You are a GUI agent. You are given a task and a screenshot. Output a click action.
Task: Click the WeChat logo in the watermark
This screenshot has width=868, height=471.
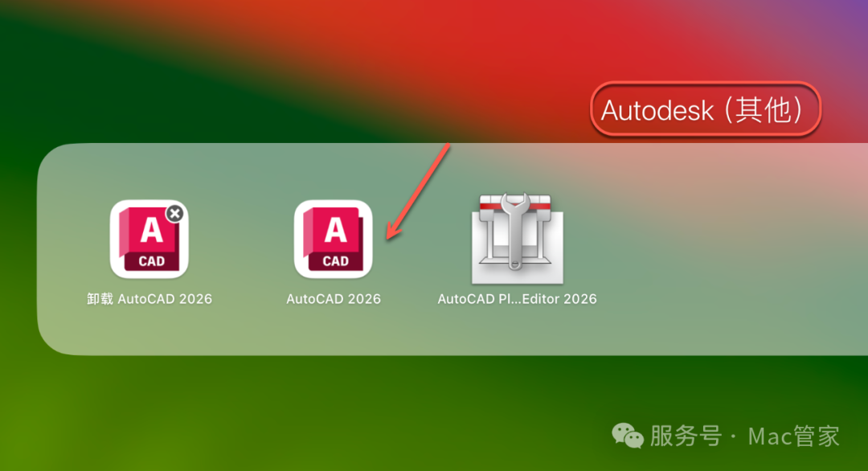pyautogui.click(x=628, y=436)
